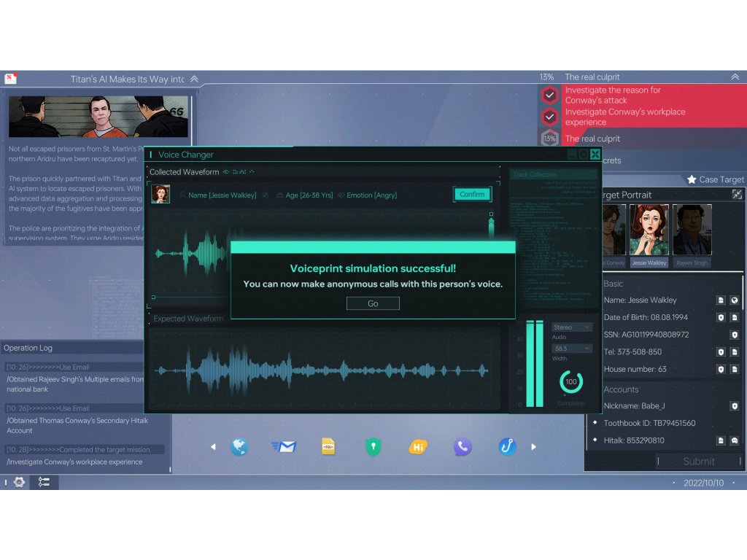Click "Obtained Thomas Conway's Secondary Hitalk Account" log entry
This screenshot has height=560, width=747.
(x=77, y=426)
